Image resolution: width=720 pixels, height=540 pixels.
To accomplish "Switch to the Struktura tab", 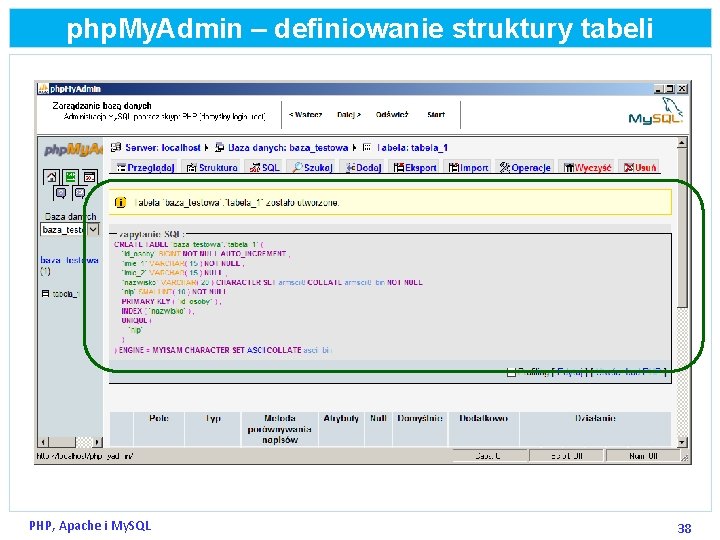I will pyautogui.click(x=212, y=168).
